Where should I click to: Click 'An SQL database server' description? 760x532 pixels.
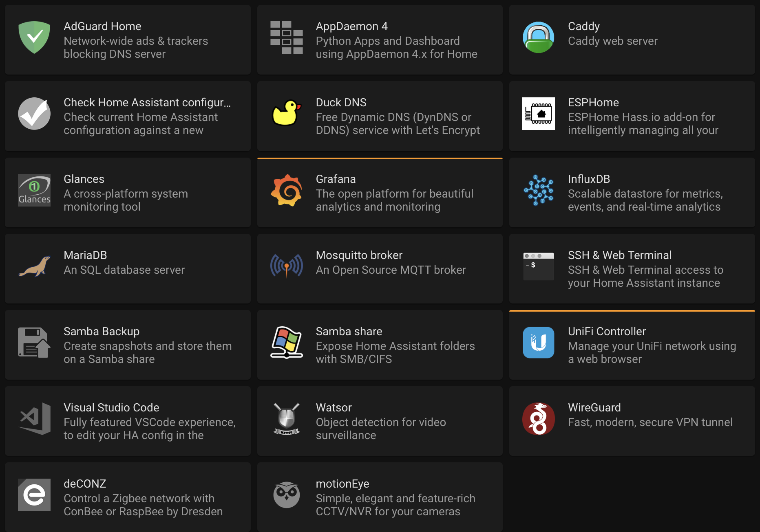tap(124, 270)
